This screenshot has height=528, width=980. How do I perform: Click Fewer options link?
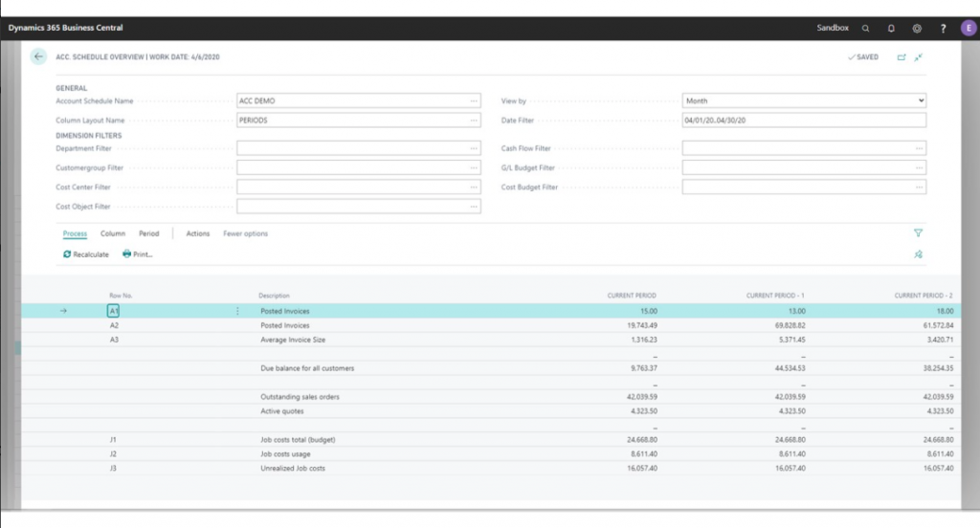click(245, 233)
